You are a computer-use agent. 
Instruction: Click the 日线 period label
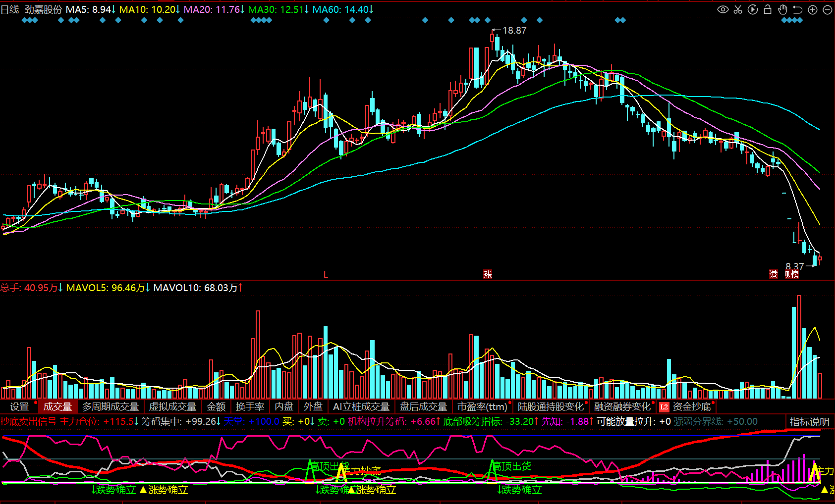coord(10,9)
